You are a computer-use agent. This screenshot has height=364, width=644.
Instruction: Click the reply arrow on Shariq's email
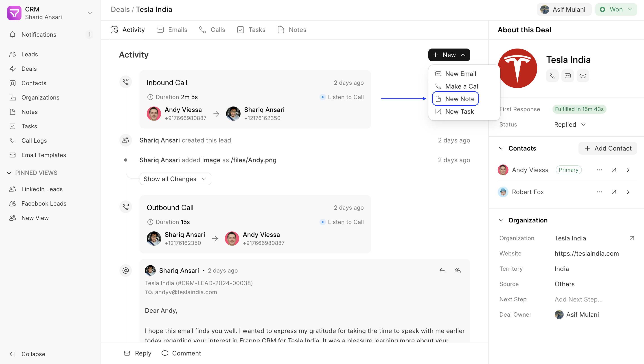pos(442,270)
